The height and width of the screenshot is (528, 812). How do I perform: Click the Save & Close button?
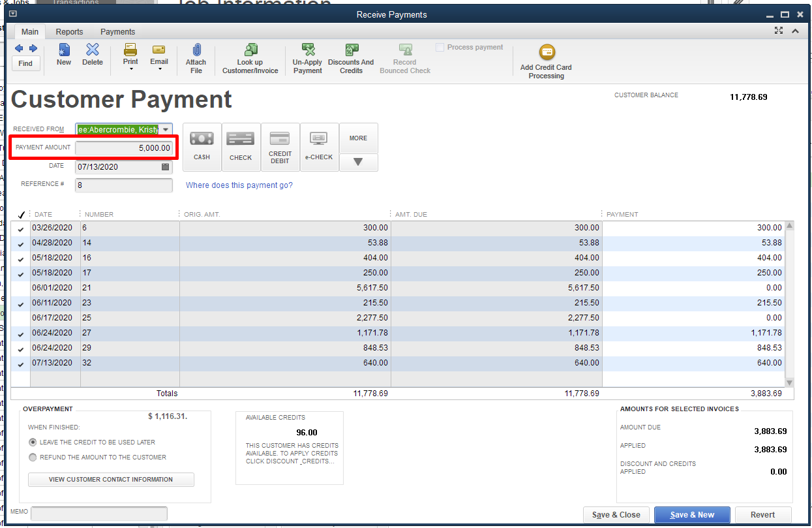pyautogui.click(x=616, y=515)
